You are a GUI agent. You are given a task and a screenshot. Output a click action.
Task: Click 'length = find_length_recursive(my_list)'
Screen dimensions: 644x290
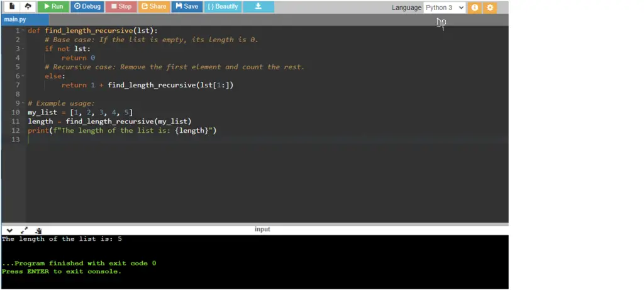coord(109,121)
